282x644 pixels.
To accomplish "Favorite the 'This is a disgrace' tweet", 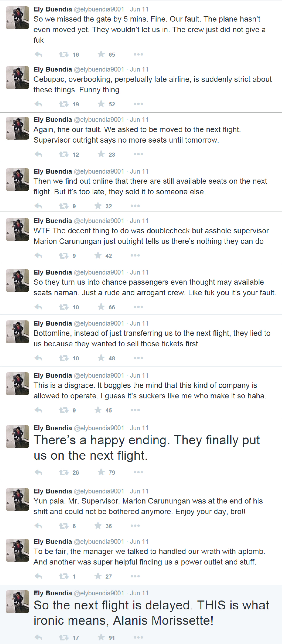I will click(98, 410).
